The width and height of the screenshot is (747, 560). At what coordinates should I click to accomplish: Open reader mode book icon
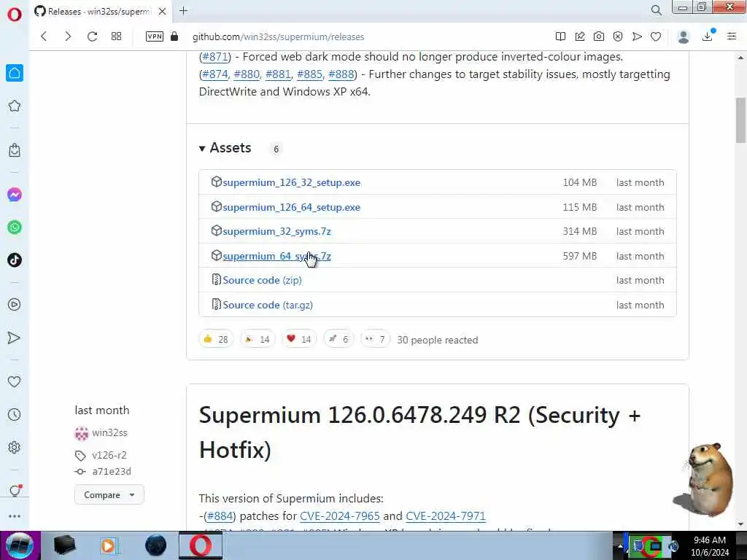click(561, 36)
